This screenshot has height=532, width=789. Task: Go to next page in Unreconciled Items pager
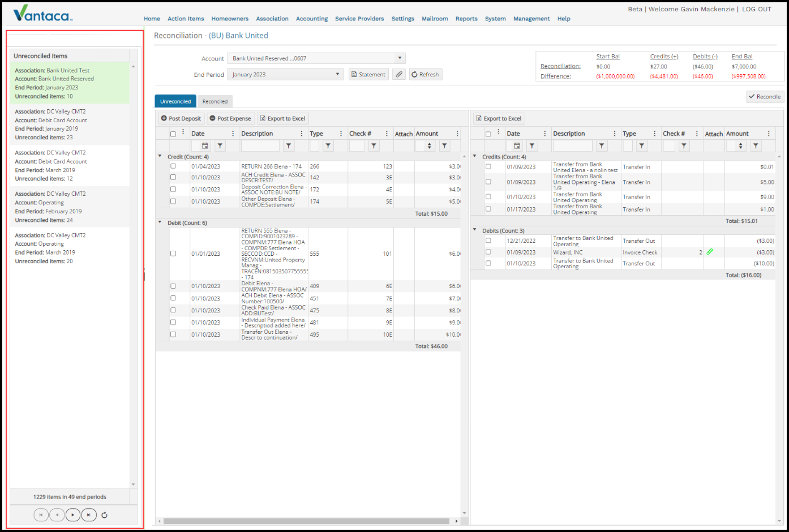coord(73,515)
